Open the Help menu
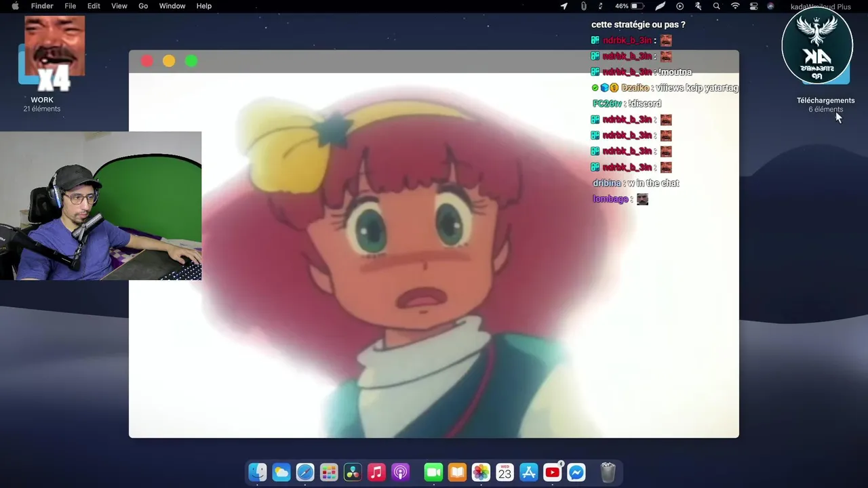Screen dimensions: 868x488 click(204, 6)
